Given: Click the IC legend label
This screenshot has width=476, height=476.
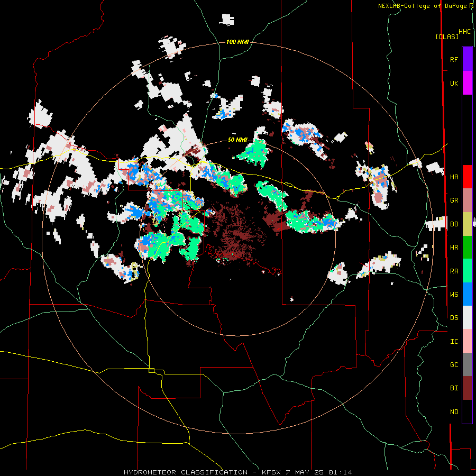Looking at the screenshot, I should coord(454,342).
